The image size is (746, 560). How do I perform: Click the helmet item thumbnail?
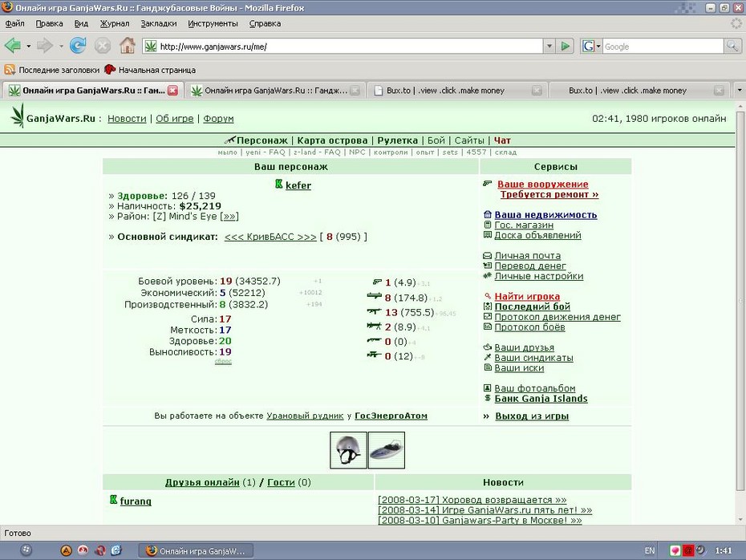coord(348,450)
